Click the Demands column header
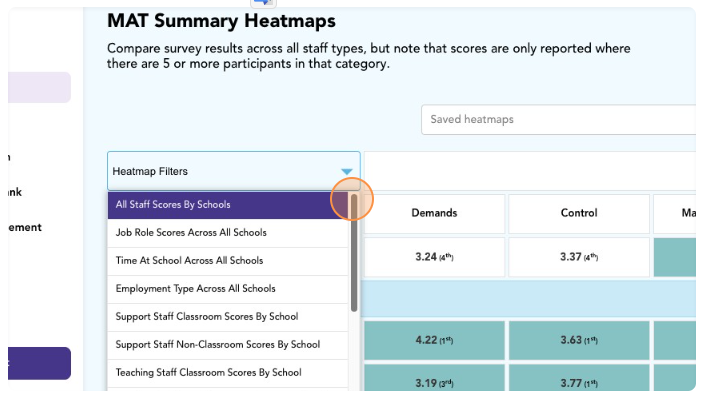This screenshot has width=702, height=400. (434, 213)
